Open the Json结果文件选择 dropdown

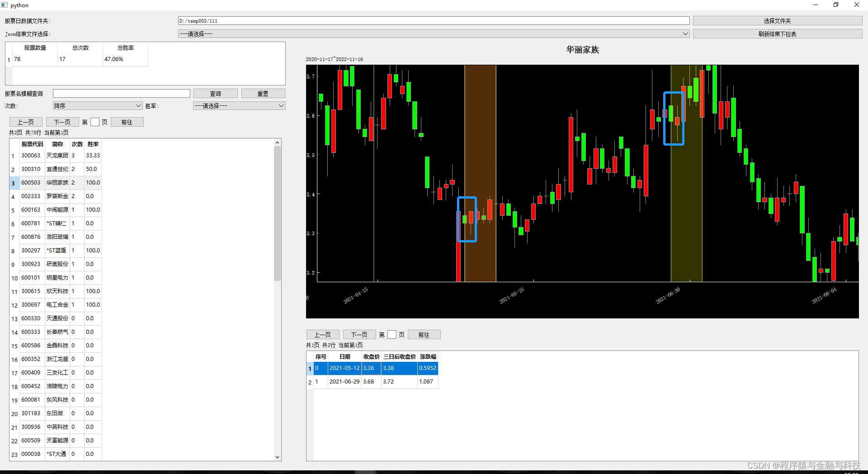434,34
